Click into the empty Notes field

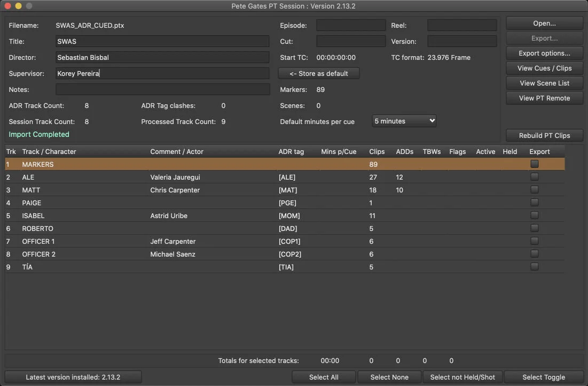162,89
